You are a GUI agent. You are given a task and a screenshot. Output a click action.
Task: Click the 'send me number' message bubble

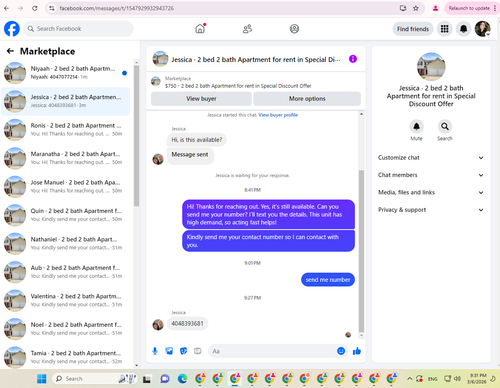tap(328, 280)
